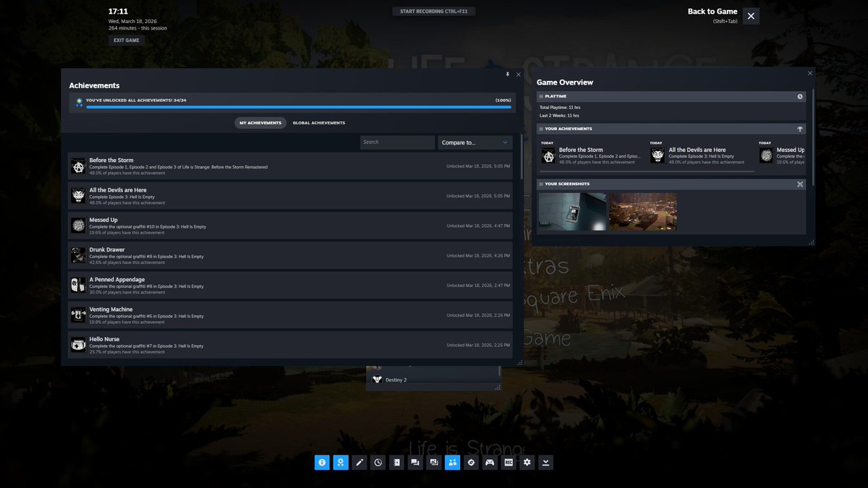Click the A Penned Appendage achievement icon
The width and height of the screenshot is (868, 488).
tap(78, 285)
